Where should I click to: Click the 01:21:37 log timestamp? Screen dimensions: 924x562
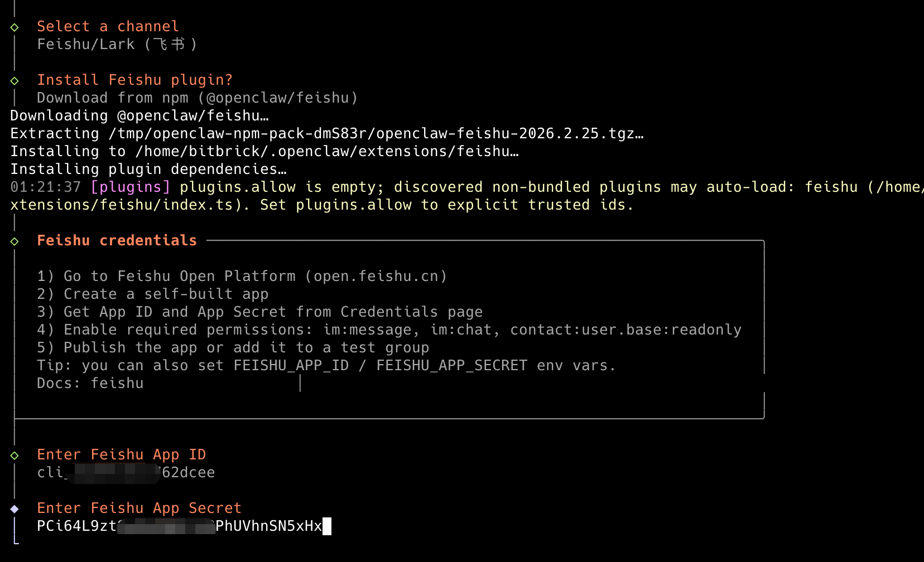[45, 187]
